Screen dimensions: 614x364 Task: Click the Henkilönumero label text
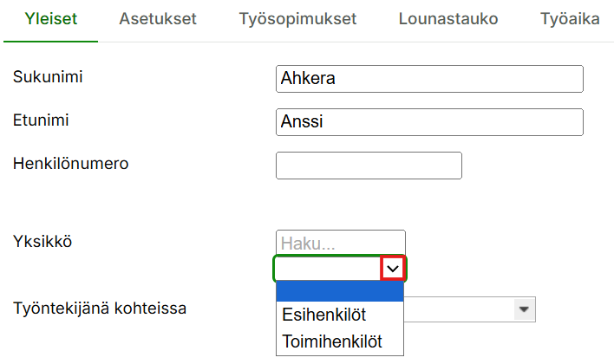(x=70, y=162)
